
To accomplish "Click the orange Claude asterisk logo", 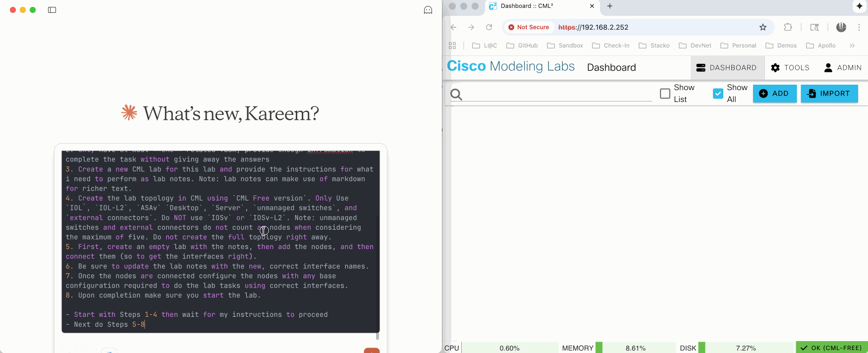I will (129, 113).
